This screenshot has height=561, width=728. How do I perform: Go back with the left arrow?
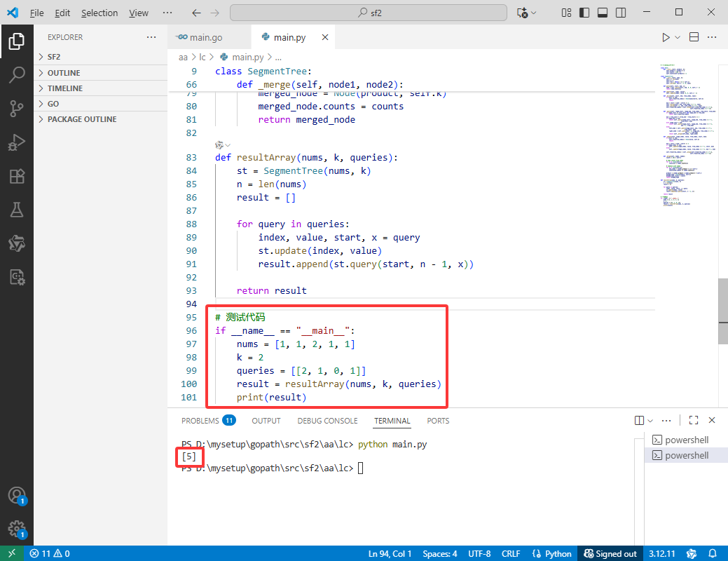point(196,13)
